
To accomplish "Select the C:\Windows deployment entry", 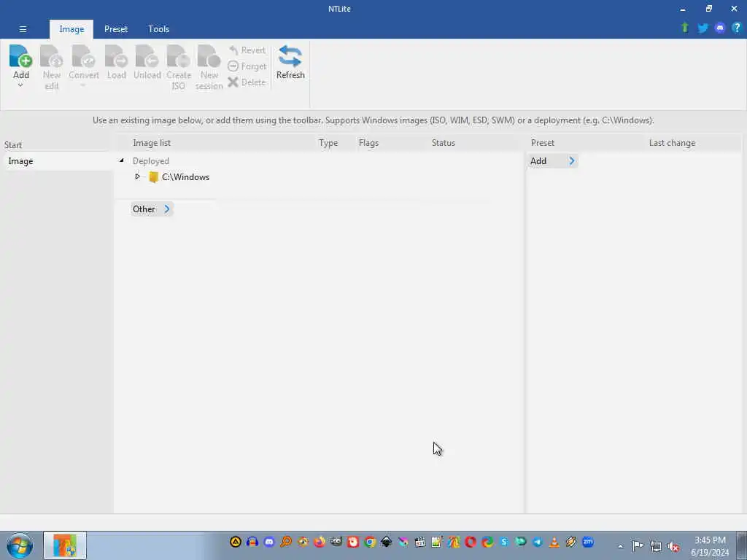I will [x=185, y=177].
